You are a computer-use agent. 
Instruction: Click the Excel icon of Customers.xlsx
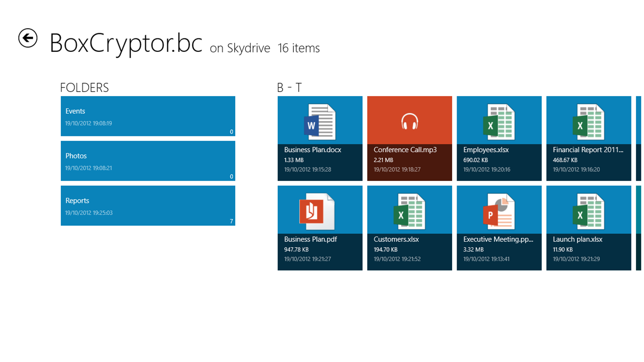409,211
